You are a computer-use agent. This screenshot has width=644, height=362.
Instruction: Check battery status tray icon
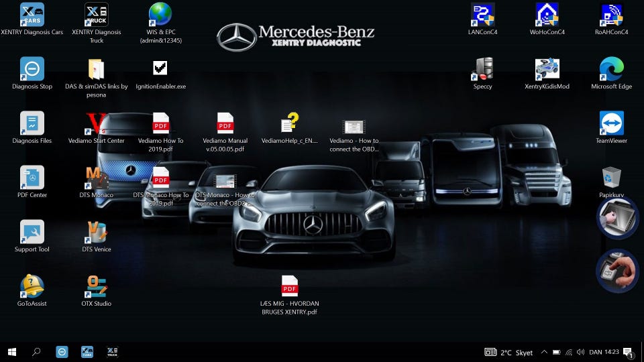pyautogui.click(x=557, y=352)
